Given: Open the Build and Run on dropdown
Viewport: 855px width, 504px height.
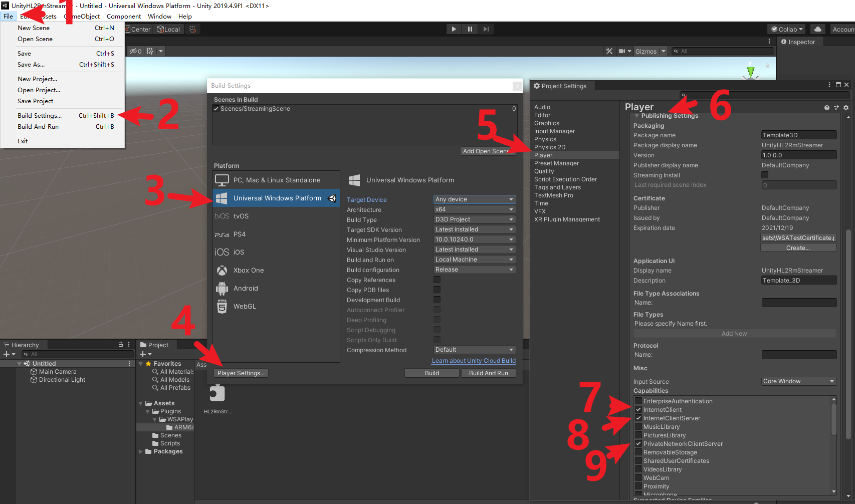Looking at the screenshot, I should [474, 260].
